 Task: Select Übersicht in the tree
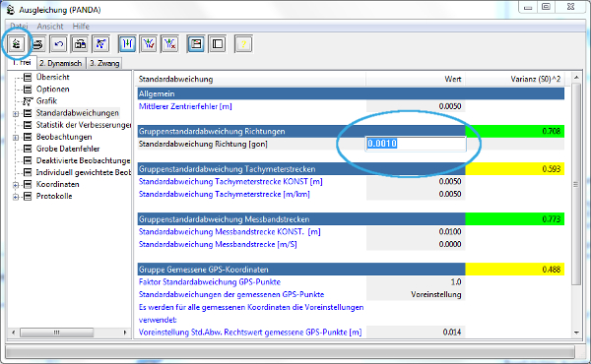coord(53,77)
